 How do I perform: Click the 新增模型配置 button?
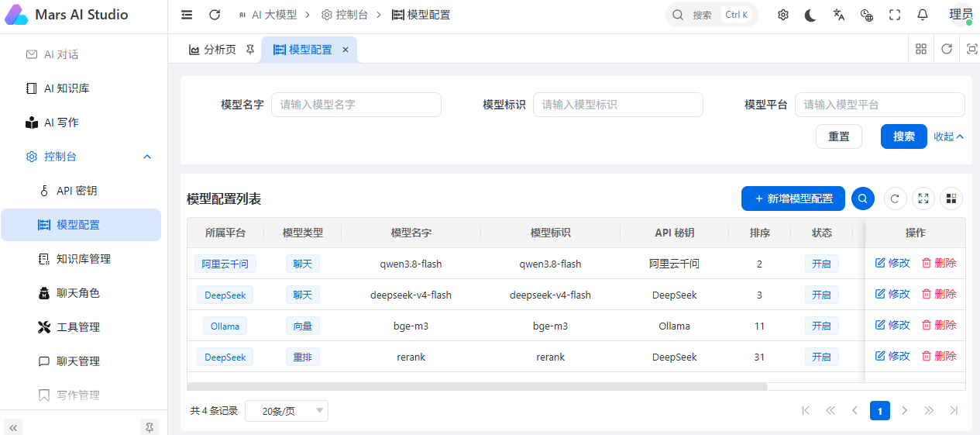click(x=793, y=199)
